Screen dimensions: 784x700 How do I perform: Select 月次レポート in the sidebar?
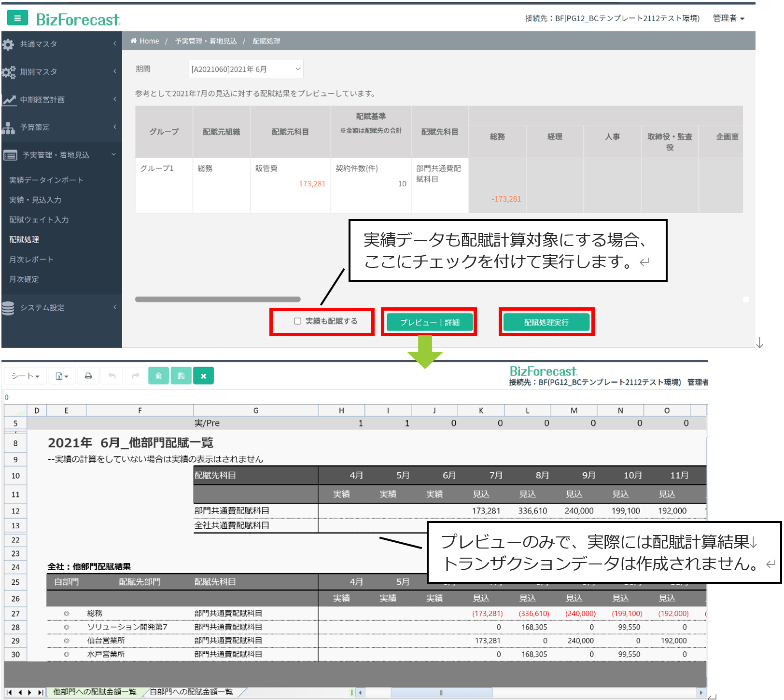click(x=31, y=259)
